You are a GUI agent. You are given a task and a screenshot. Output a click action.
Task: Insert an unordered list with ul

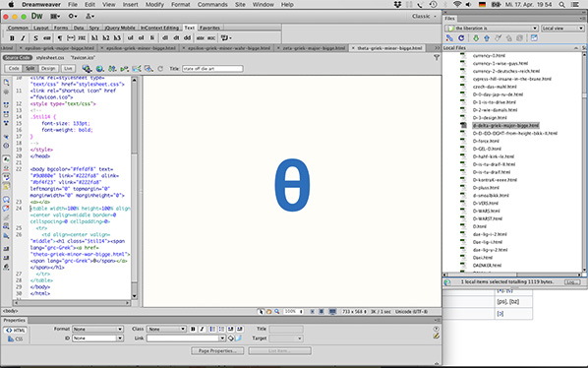point(130,38)
